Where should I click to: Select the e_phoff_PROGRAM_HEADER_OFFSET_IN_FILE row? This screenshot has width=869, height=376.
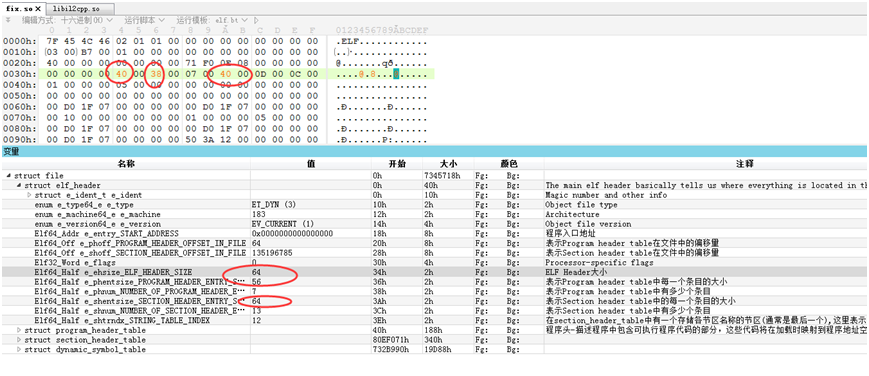pos(434,243)
